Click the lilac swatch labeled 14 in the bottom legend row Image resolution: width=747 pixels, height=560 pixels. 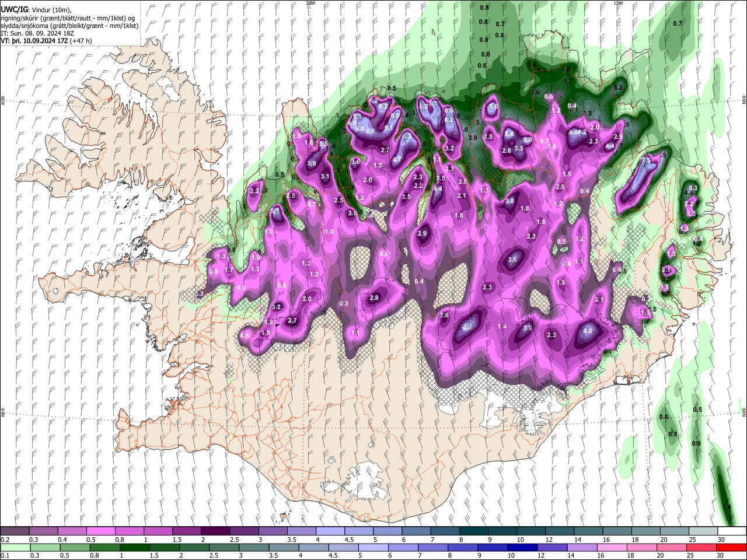click(581, 548)
